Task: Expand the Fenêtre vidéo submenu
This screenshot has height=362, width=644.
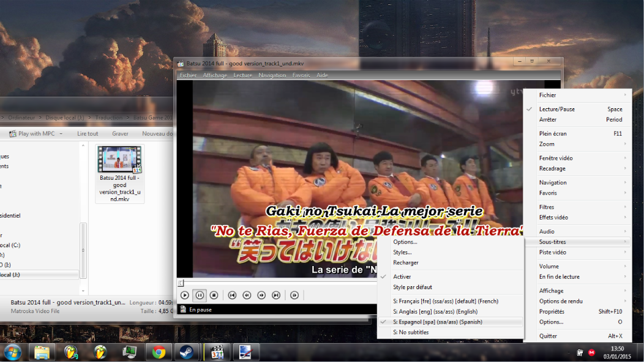Action: coord(578,158)
